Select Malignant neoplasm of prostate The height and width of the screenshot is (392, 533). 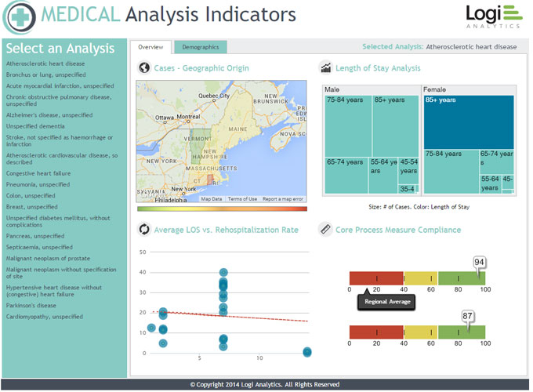(x=48, y=259)
